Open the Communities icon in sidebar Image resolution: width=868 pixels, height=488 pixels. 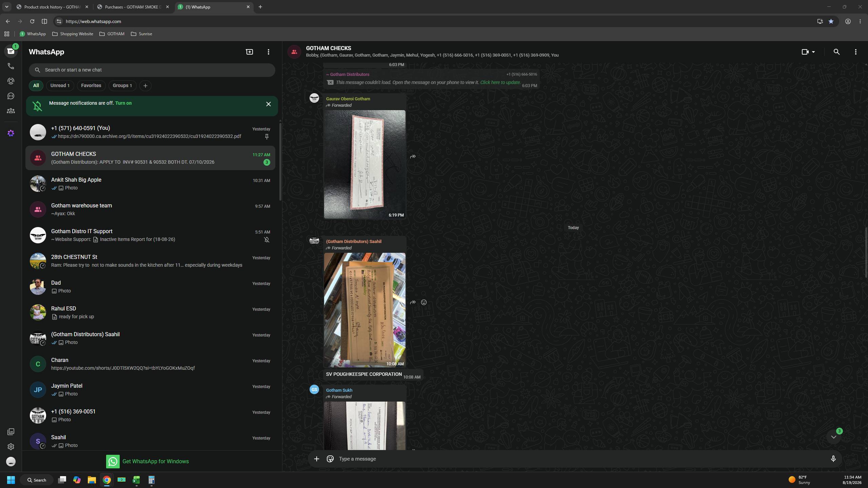pos(11,111)
